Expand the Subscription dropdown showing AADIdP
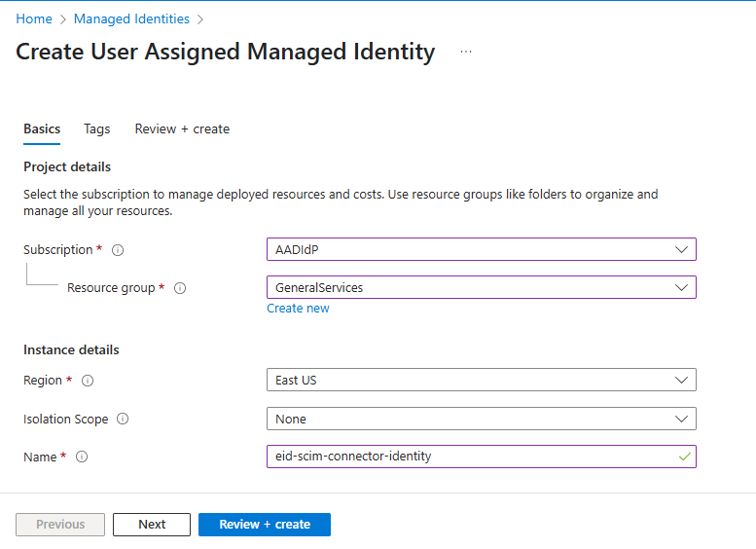The image size is (756, 549). tap(481, 249)
